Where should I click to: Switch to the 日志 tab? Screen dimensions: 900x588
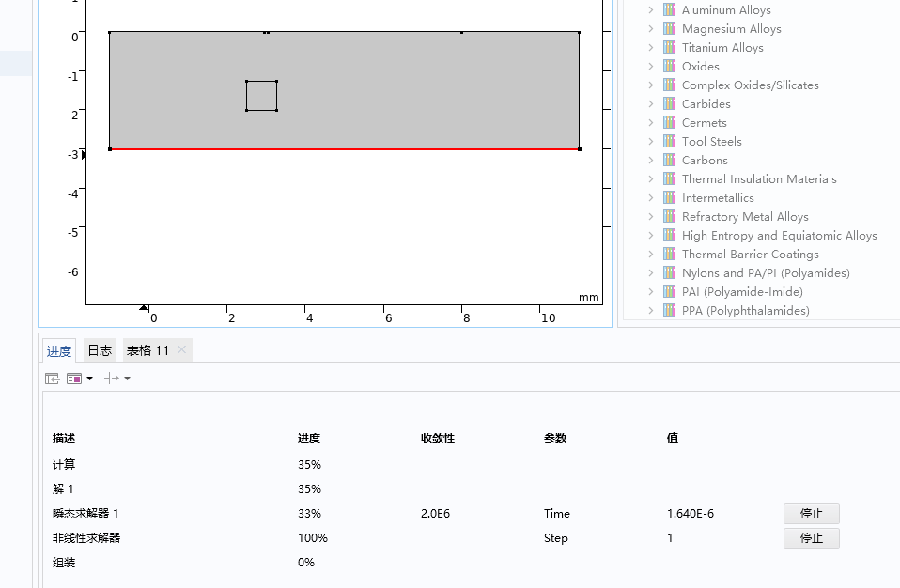coord(99,350)
